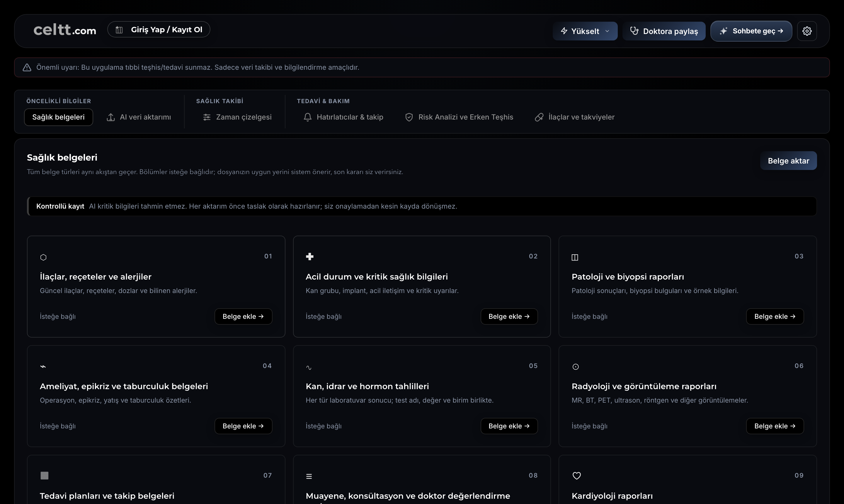Click the heart icon on Kardiyoloji card
844x504 pixels.
tap(576, 476)
